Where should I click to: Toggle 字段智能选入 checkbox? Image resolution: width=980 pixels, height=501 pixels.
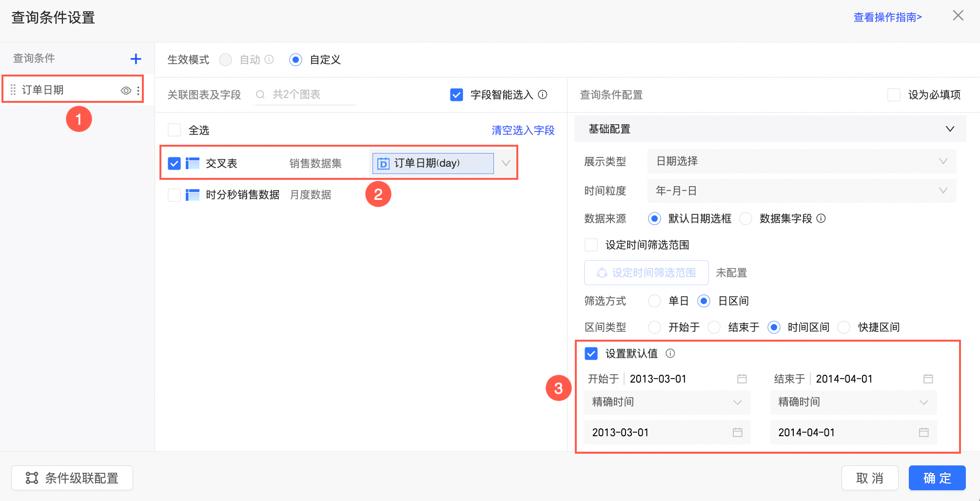pyautogui.click(x=456, y=95)
